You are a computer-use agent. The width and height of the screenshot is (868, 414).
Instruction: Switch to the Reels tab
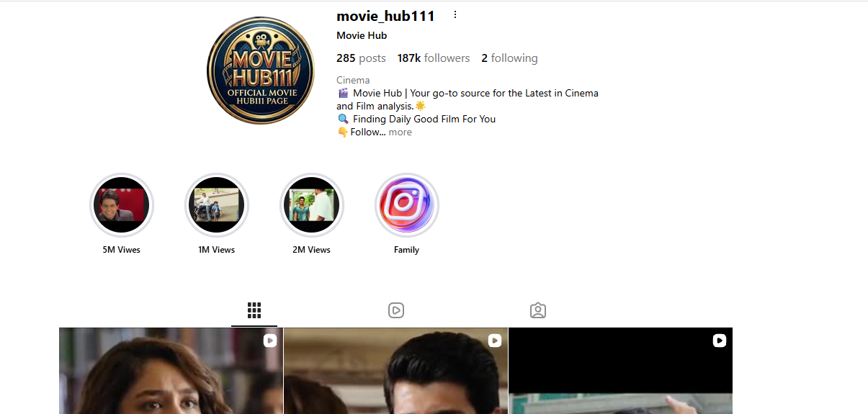[395, 310]
